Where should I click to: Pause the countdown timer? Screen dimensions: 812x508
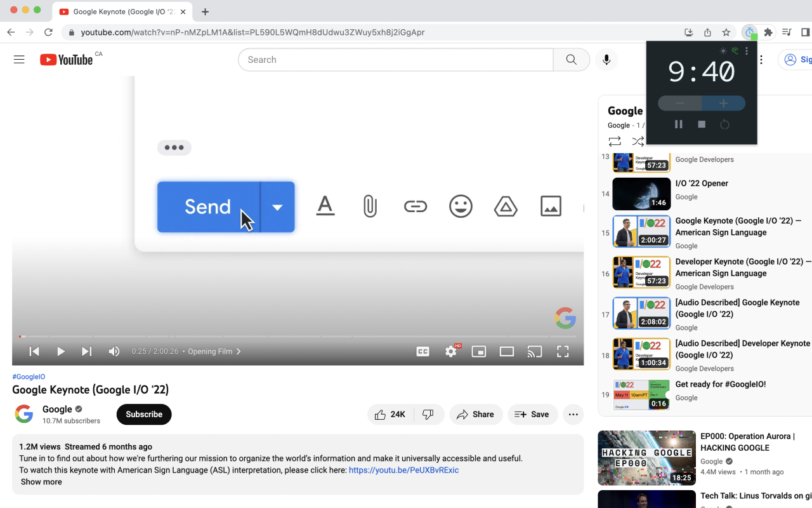pos(678,124)
